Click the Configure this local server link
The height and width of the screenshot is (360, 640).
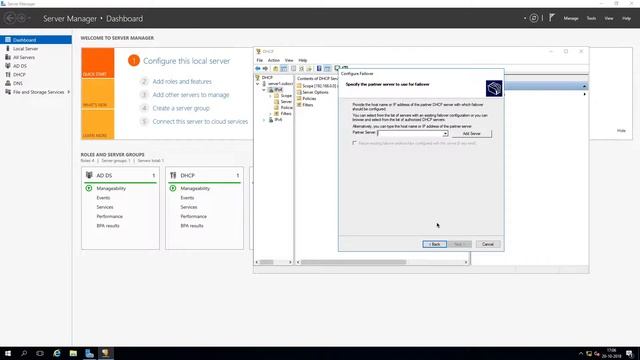coord(187,61)
